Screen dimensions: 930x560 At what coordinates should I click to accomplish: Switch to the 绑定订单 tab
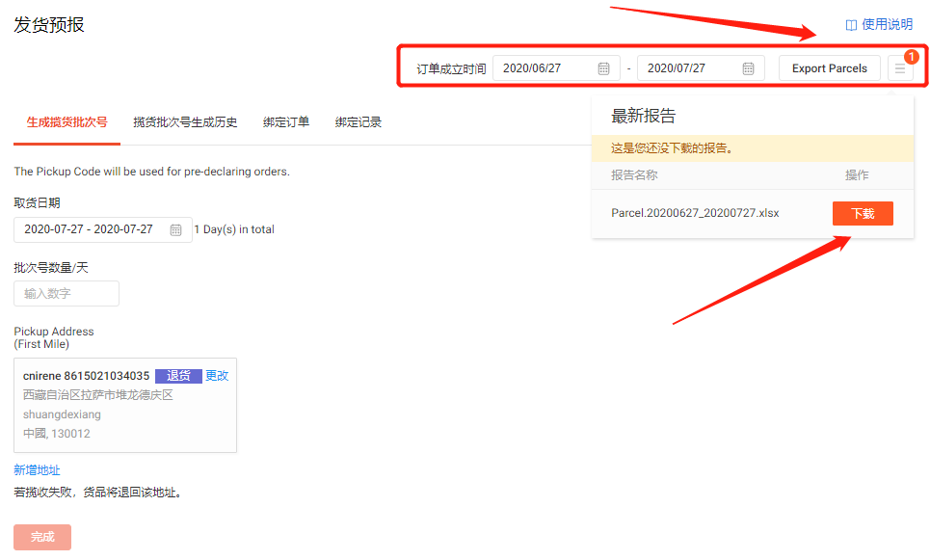coord(286,122)
